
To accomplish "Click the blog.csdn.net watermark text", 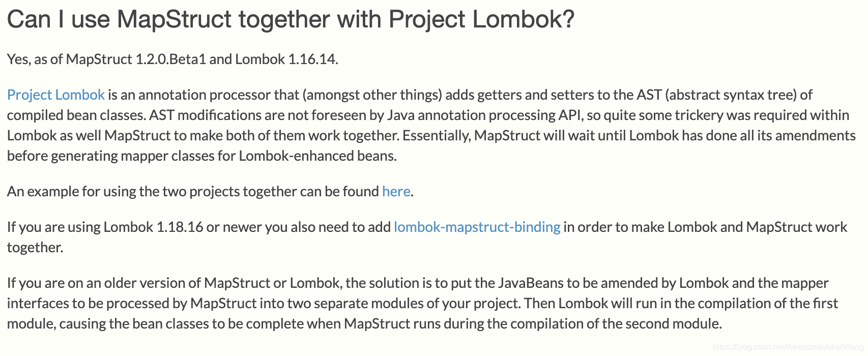I will 788,347.
